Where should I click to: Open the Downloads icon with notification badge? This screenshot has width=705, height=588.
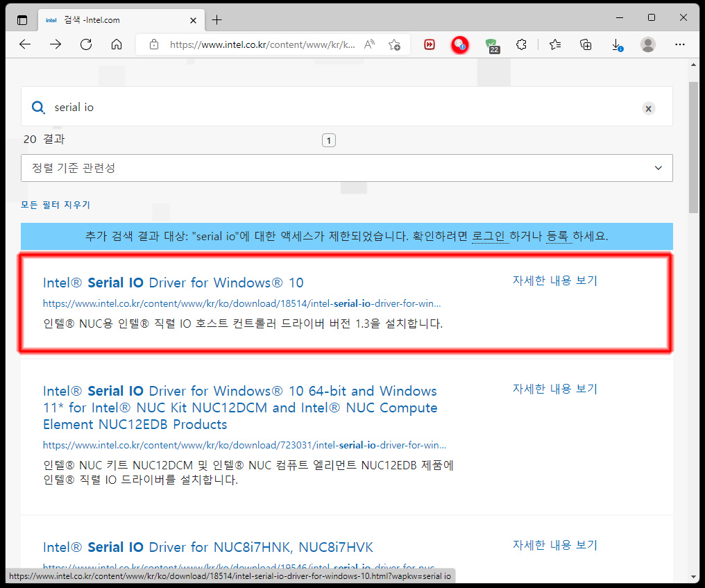click(616, 44)
